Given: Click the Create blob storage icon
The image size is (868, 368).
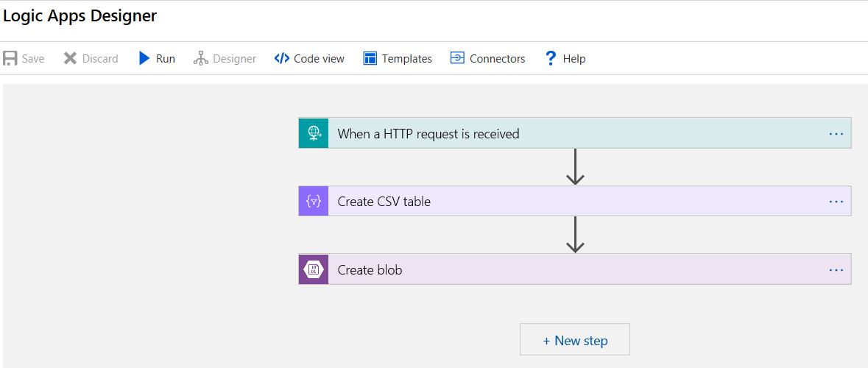Looking at the screenshot, I should [314, 269].
